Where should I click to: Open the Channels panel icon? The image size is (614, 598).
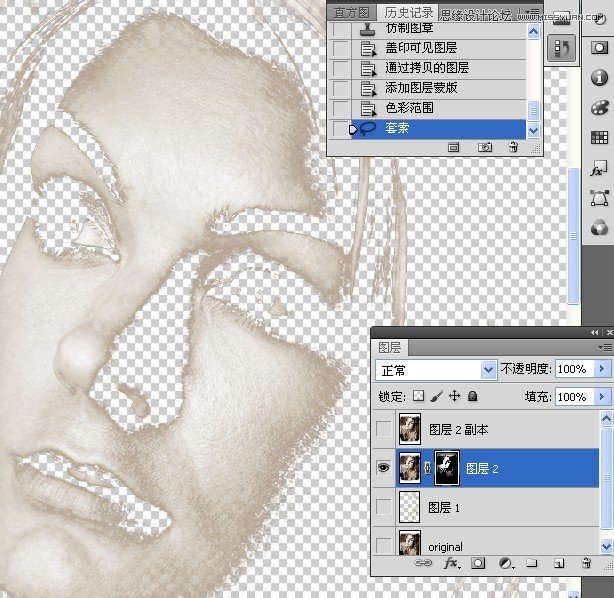pos(599,228)
